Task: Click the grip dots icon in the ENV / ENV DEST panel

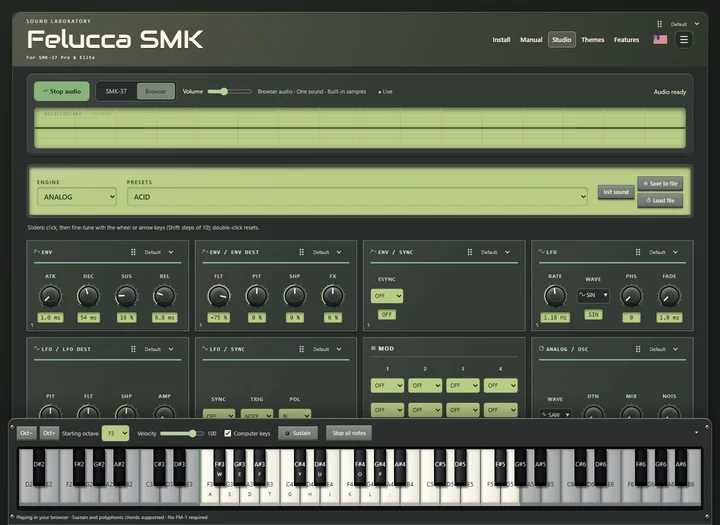Action: [x=301, y=252]
